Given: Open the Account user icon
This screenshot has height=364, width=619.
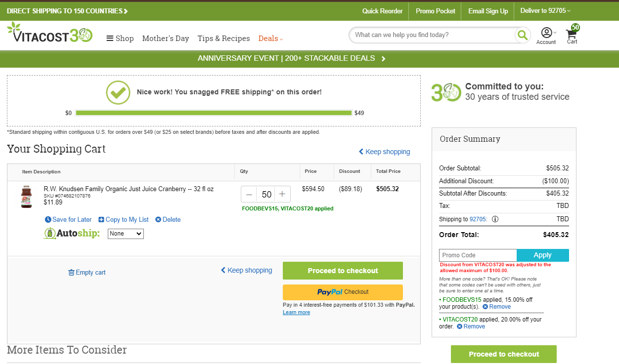Looking at the screenshot, I should [x=546, y=36].
